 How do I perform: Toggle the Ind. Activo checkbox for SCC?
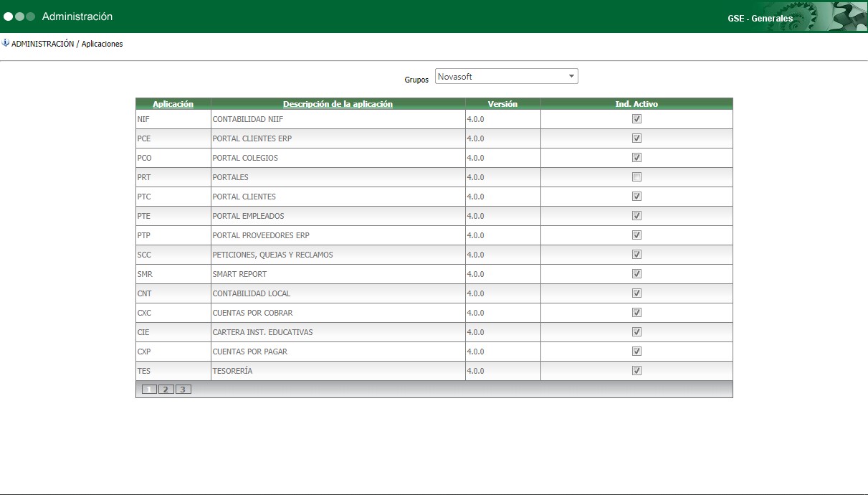pyautogui.click(x=636, y=255)
